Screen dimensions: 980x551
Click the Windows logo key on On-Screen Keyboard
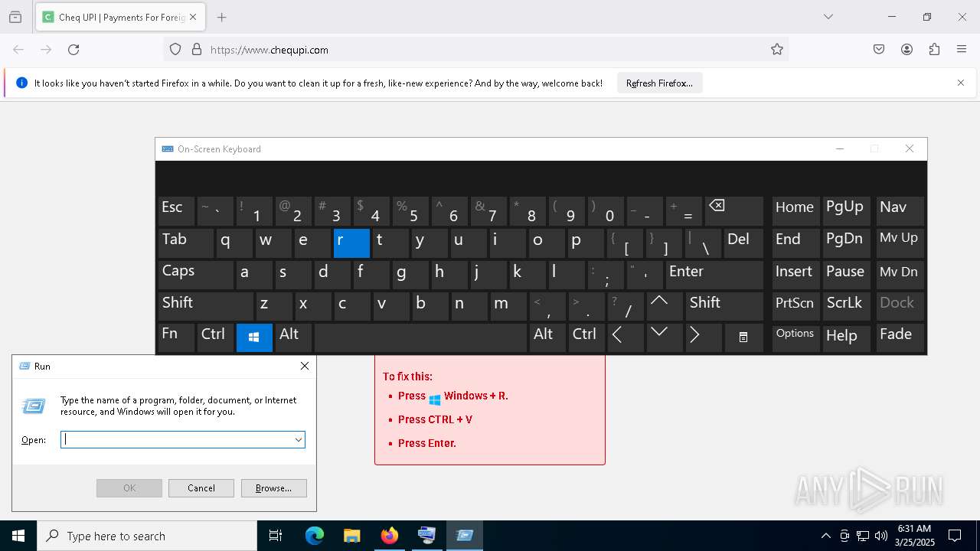(x=254, y=337)
